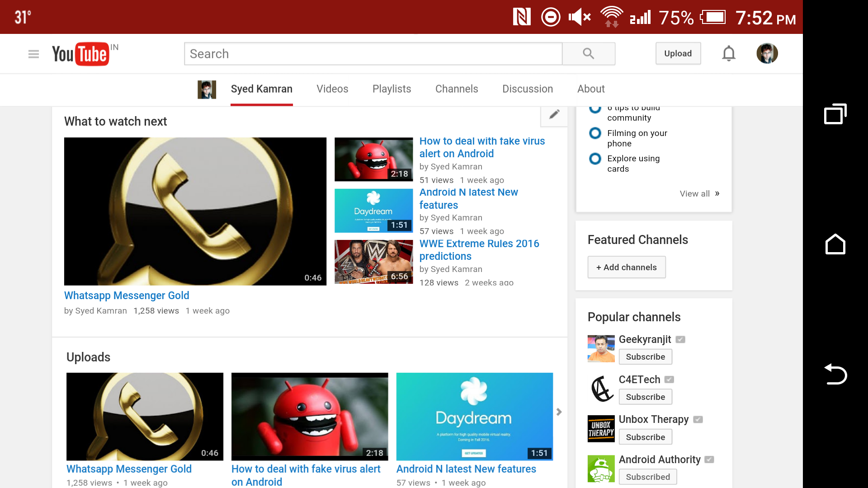Tap the Android back arrow

pos(835,374)
